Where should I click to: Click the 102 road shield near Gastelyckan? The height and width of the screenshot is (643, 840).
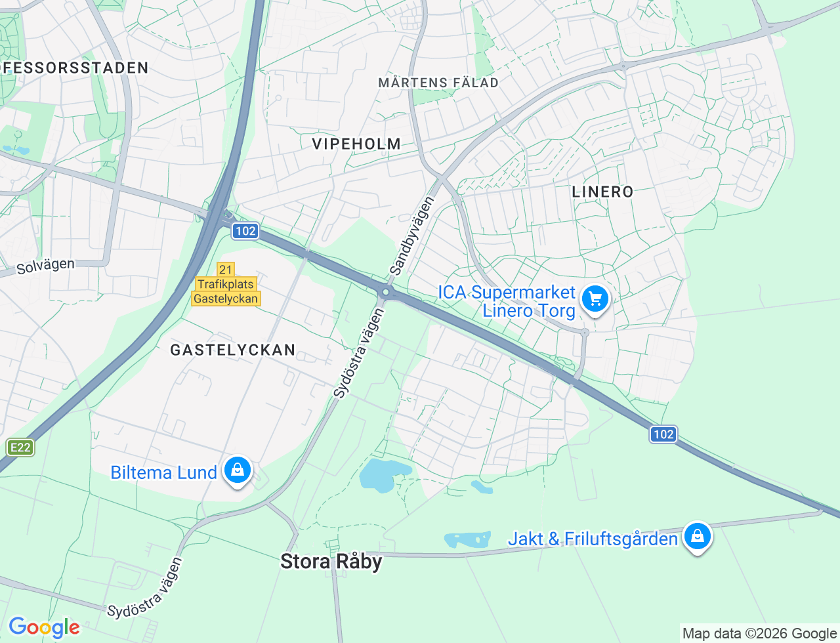point(245,231)
